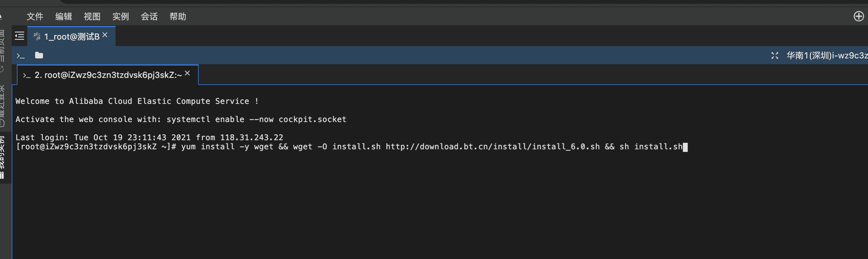Click the circled plus add icon
Image resolution: width=868 pixels, height=259 pixels.
(859, 16)
